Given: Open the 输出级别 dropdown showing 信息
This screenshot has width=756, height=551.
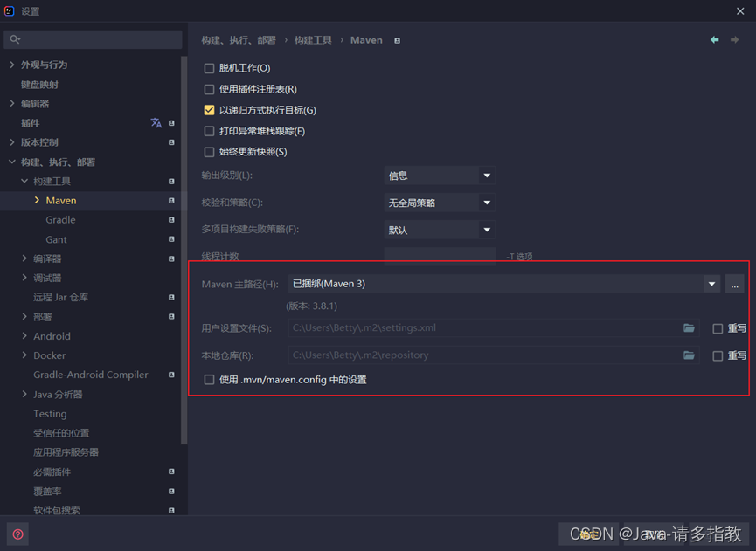Looking at the screenshot, I should (x=440, y=176).
